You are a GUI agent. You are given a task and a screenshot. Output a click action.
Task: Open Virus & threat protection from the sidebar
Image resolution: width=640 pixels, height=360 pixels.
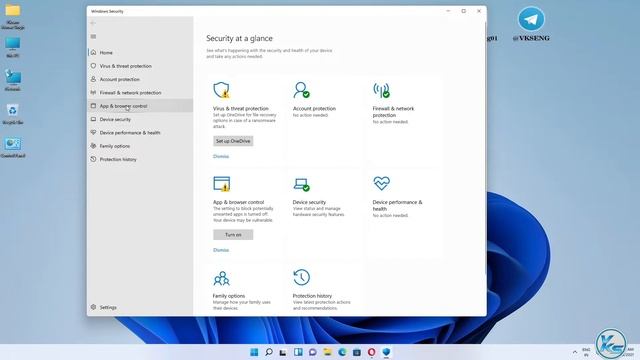point(140,66)
